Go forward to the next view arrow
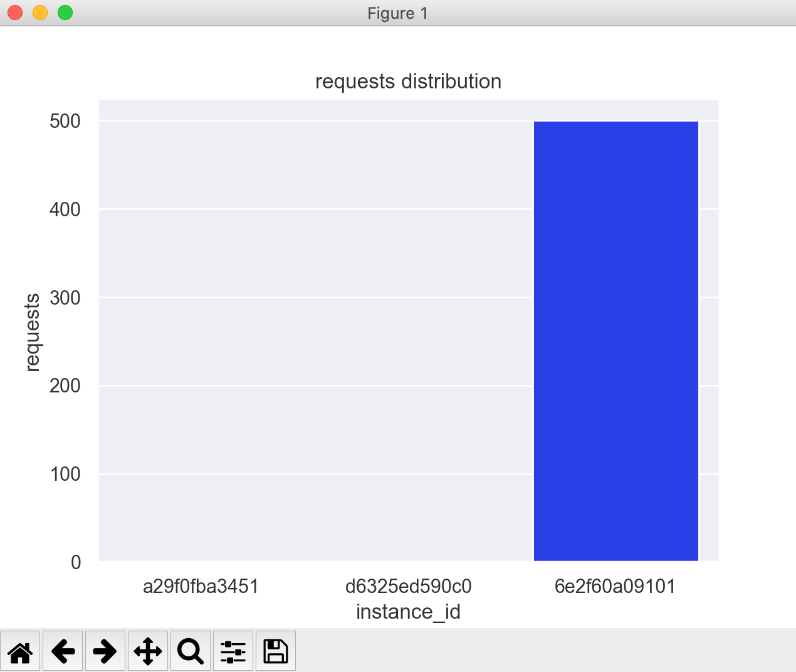The width and height of the screenshot is (796, 672). coord(105,651)
